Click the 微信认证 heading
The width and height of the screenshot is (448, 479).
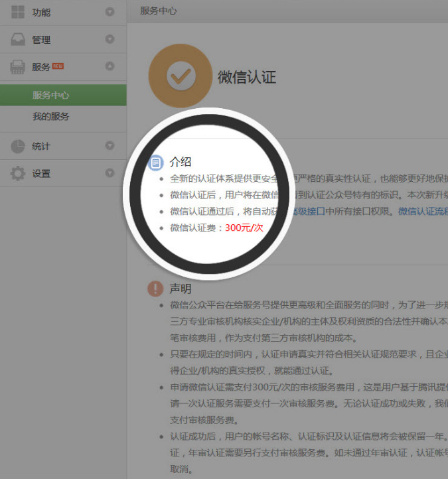coord(247,77)
